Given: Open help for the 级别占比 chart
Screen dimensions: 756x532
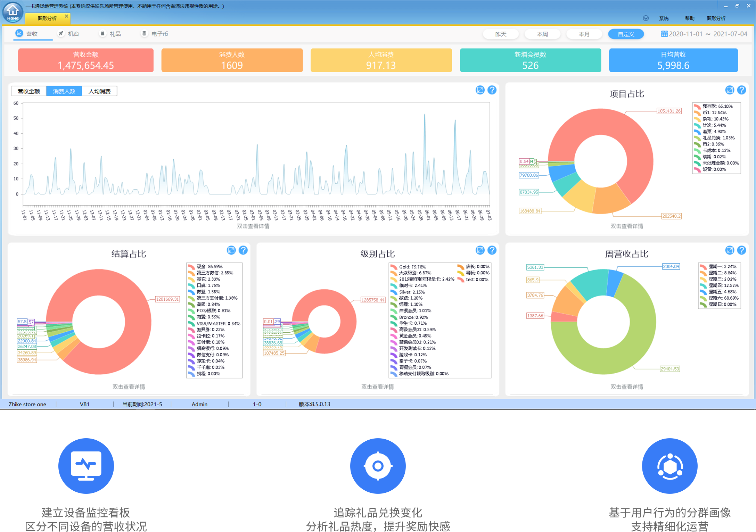Looking at the screenshot, I should pyautogui.click(x=492, y=250).
